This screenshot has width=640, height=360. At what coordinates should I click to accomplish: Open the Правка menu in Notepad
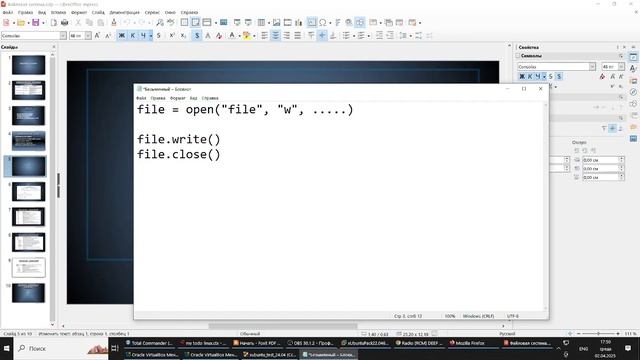[x=158, y=98]
